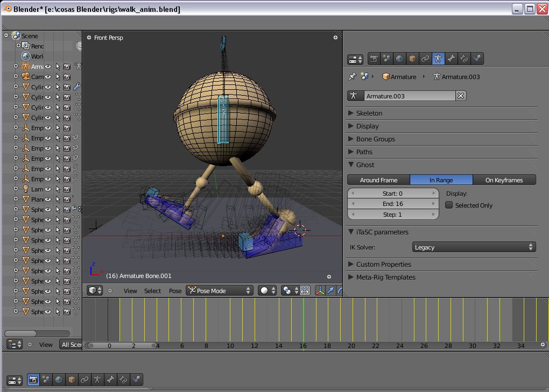Enable the Selected Only checkbox
Screen dimensions: 549x392
(x=449, y=205)
